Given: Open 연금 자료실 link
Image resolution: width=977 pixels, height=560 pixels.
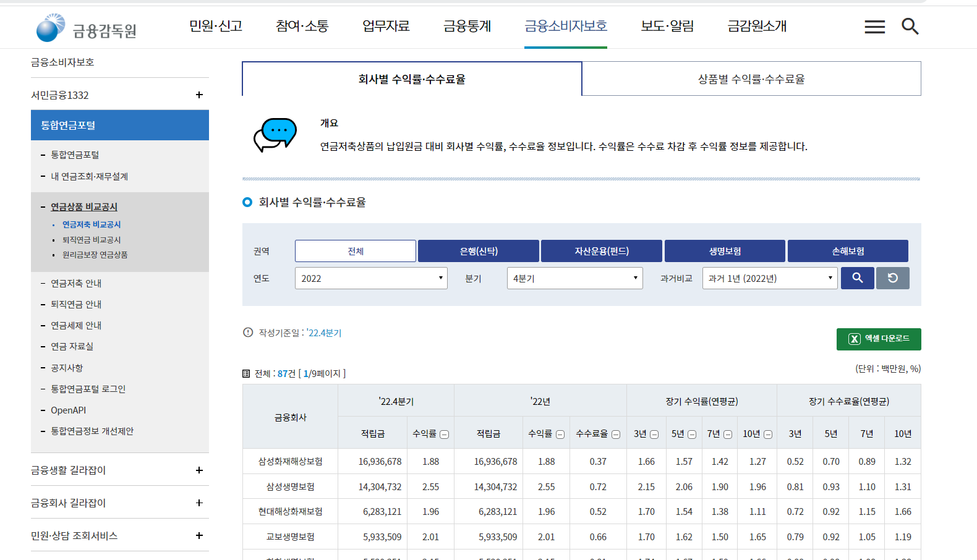Looking at the screenshot, I should pos(72,346).
